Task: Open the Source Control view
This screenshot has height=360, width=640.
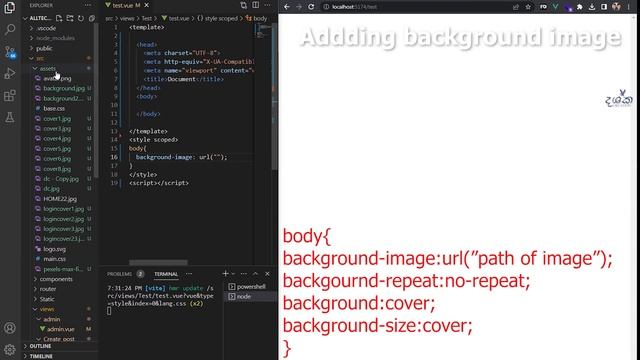Action: [10, 52]
